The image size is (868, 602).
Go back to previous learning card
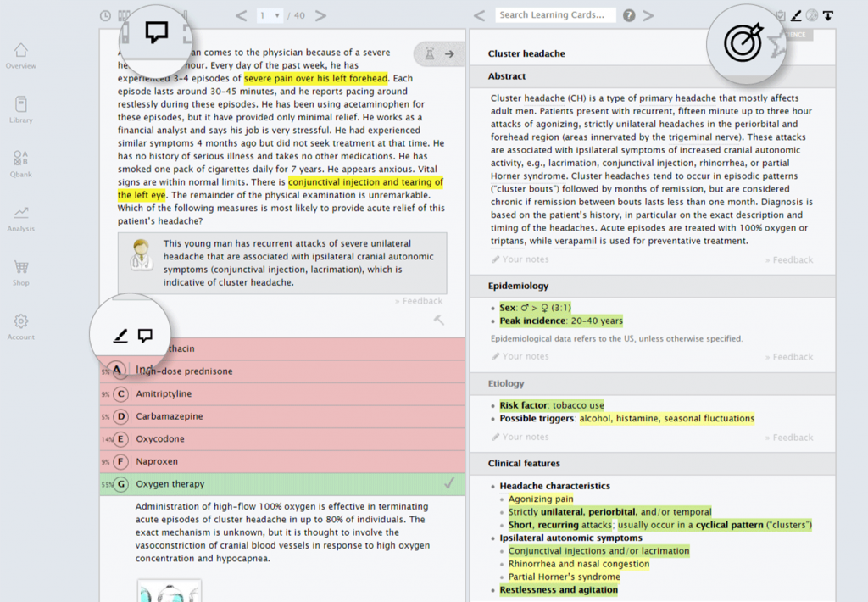click(x=480, y=15)
